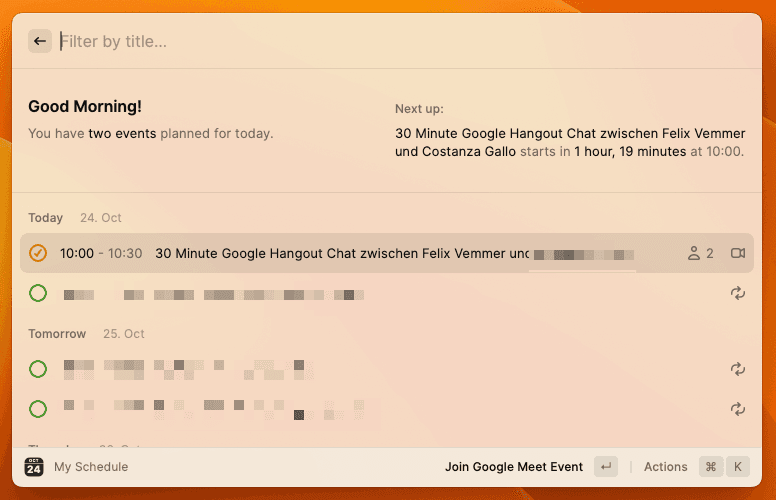
Task: Click the back arrow button
Action: tap(40, 41)
